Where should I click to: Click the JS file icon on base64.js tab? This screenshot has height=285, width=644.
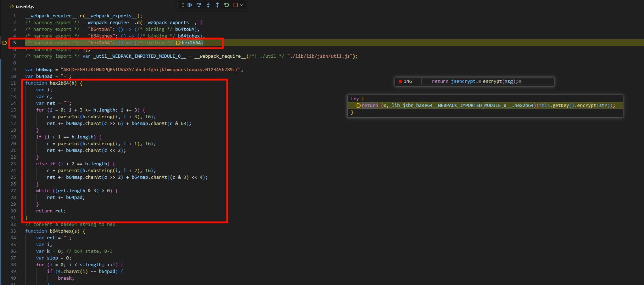click(x=12, y=6)
